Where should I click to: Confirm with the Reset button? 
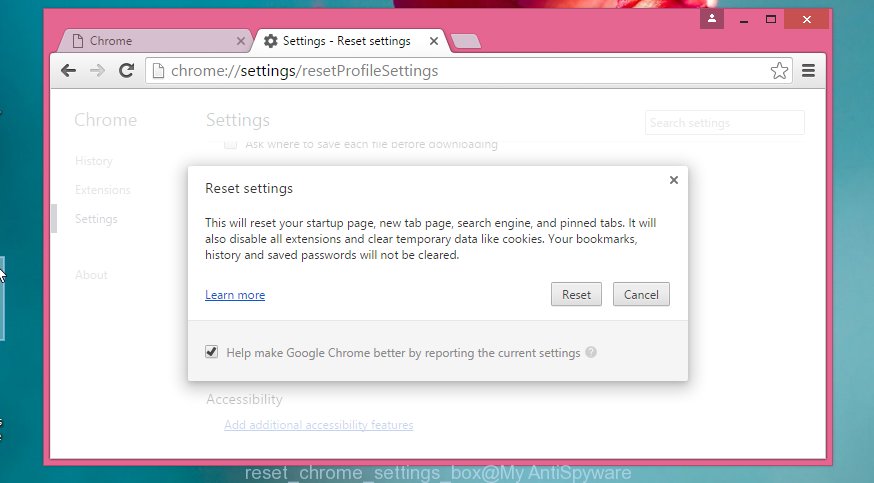(576, 294)
